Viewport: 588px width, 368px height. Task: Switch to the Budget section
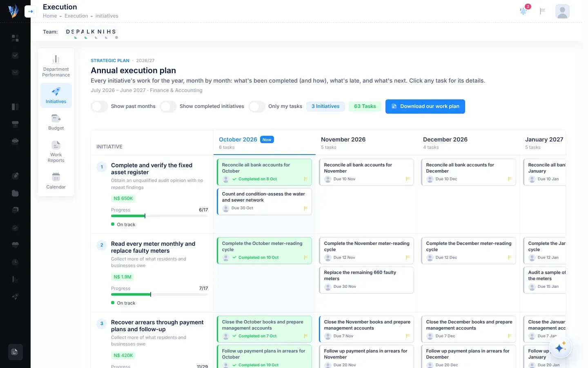pos(56,122)
